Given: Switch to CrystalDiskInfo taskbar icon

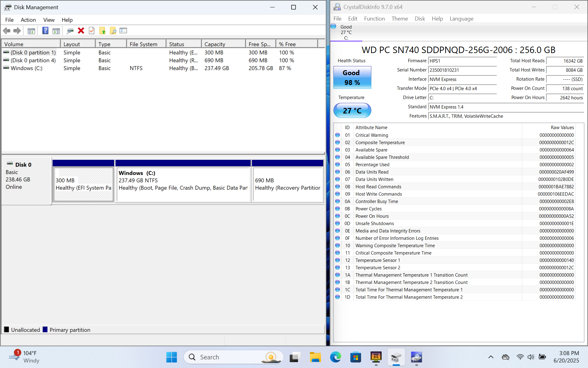Looking at the screenshot, I should coord(417,357).
